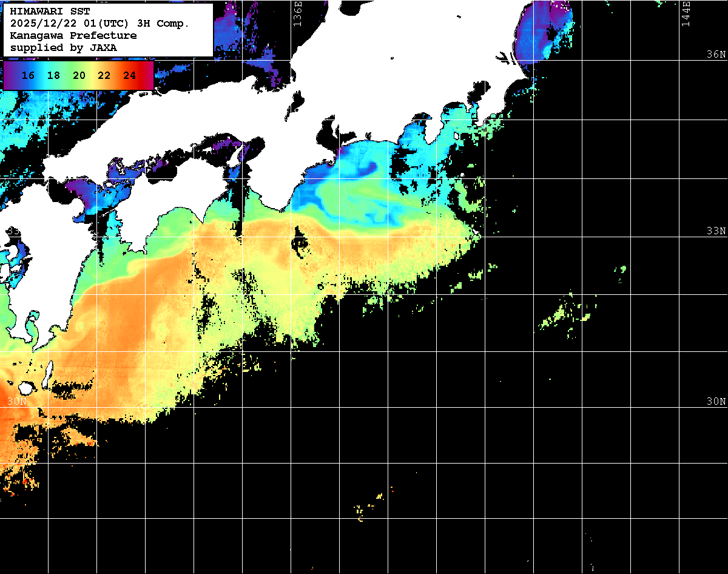The width and height of the screenshot is (728, 574).
Task: Select the 18 value on color scale
Action: click(x=53, y=76)
